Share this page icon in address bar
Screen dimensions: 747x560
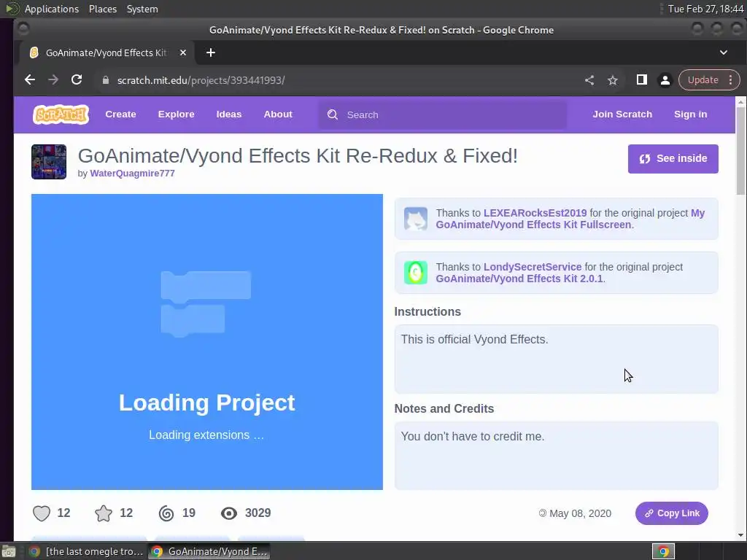pyautogui.click(x=589, y=80)
